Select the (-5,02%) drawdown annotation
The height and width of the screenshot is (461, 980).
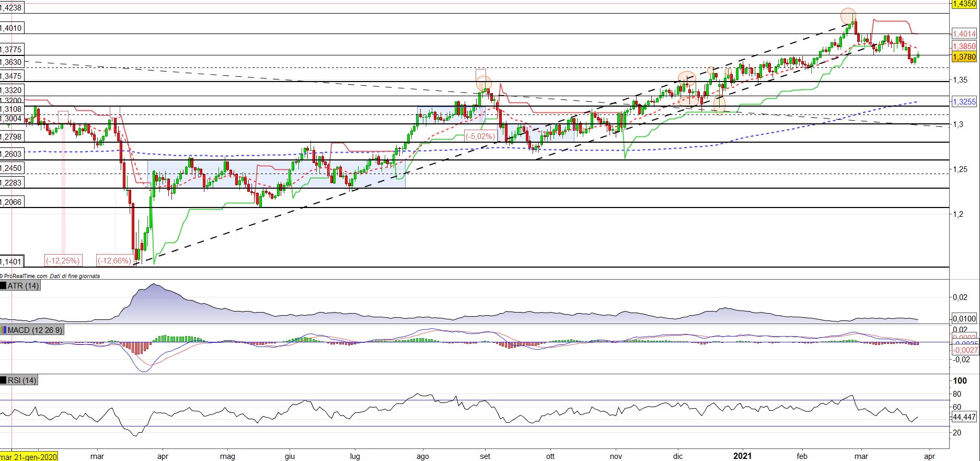[480, 136]
